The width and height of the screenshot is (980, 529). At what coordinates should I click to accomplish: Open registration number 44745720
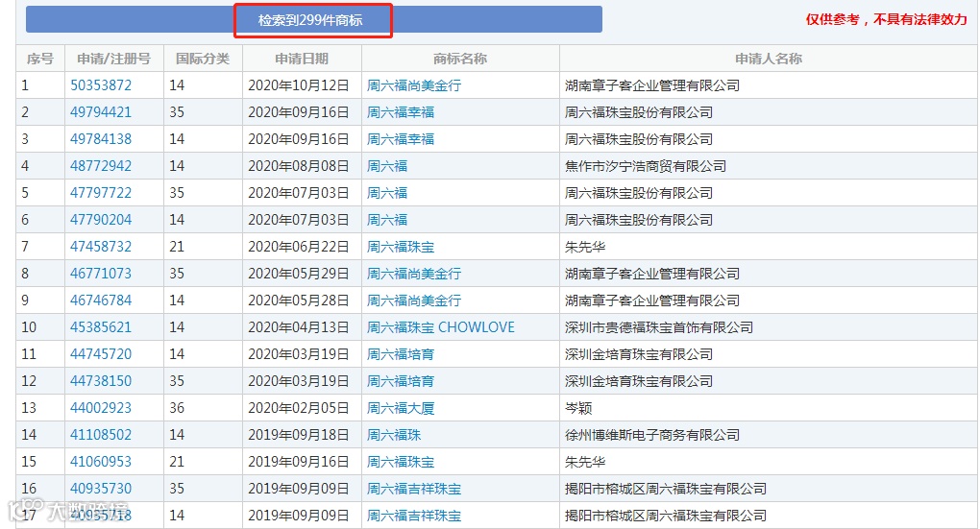tap(101, 353)
